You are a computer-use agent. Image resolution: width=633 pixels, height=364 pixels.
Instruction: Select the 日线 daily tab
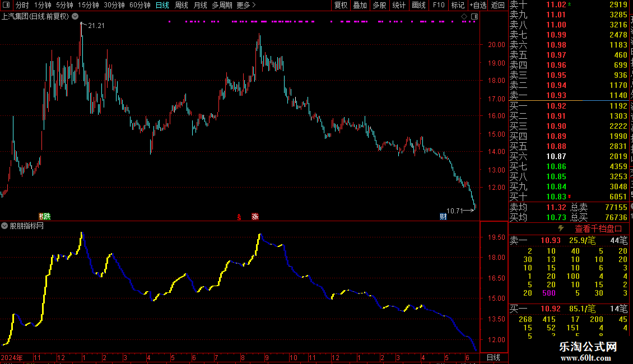tap(162, 5)
